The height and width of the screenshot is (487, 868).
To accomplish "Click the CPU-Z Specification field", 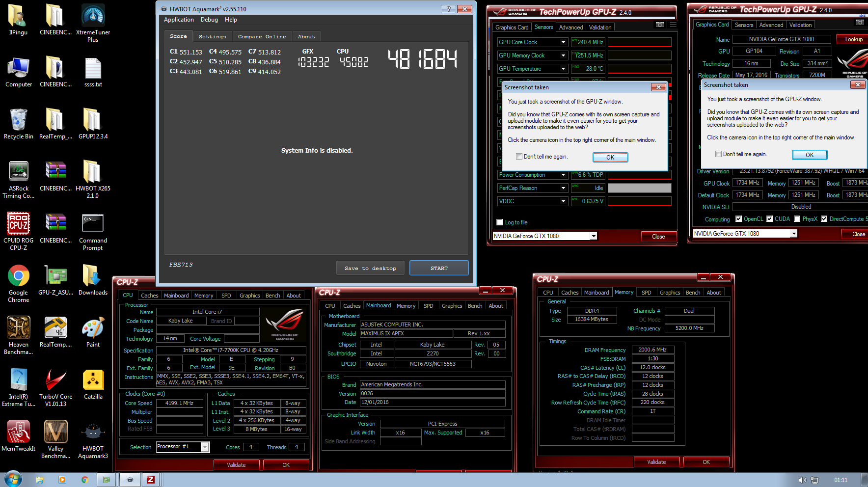I will click(231, 350).
